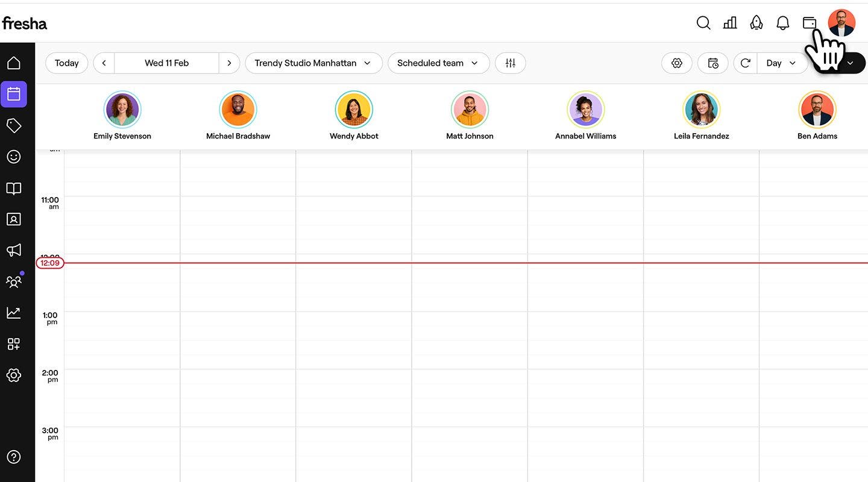Expand the Day view dropdown
The height and width of the screenshot is (482, 868).
tap(782, 63)
